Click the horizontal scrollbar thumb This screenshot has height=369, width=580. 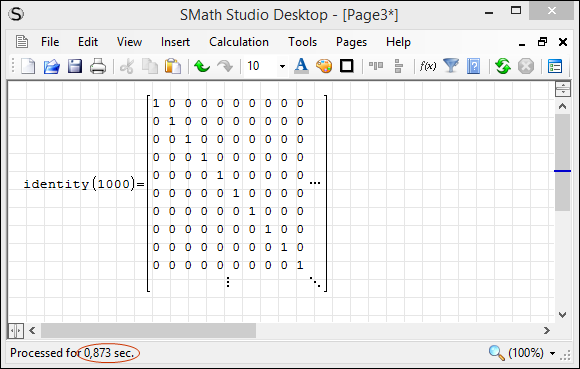tap(148, 331)
